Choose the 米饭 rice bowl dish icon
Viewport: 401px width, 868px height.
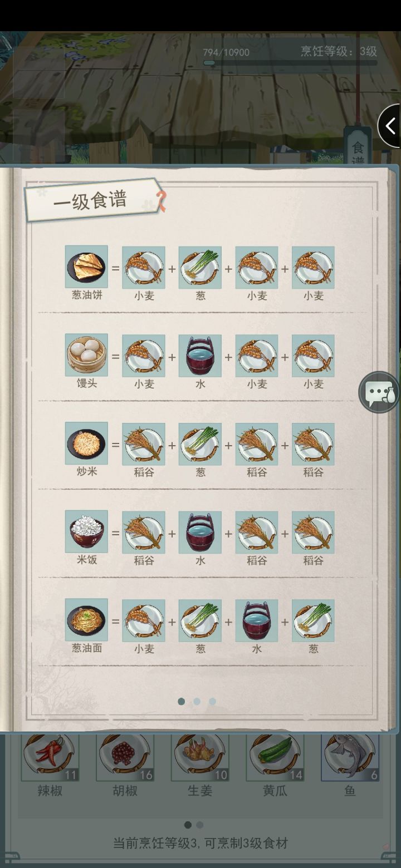click(86, 531)
